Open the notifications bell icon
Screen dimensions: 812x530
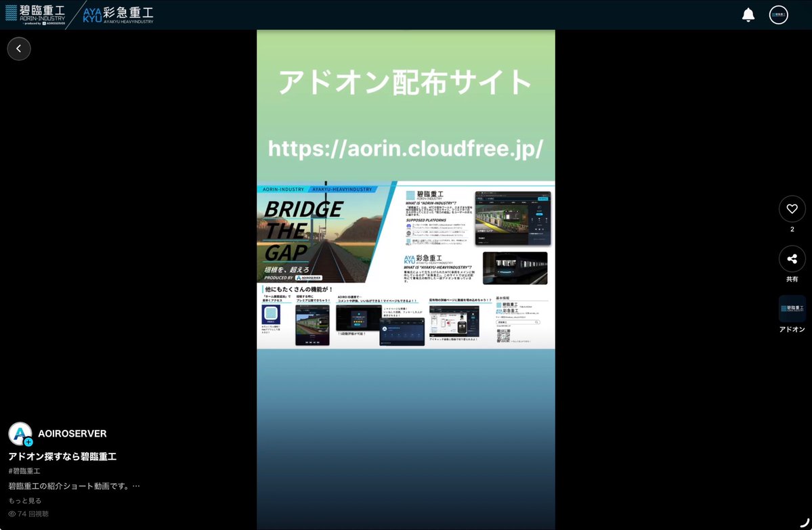click(748, 14)
